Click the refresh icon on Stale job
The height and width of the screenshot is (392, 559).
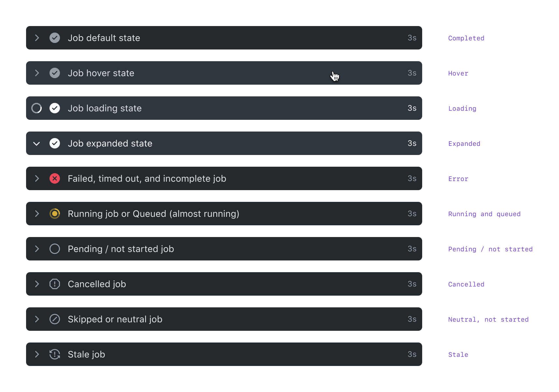coord(55,354)
